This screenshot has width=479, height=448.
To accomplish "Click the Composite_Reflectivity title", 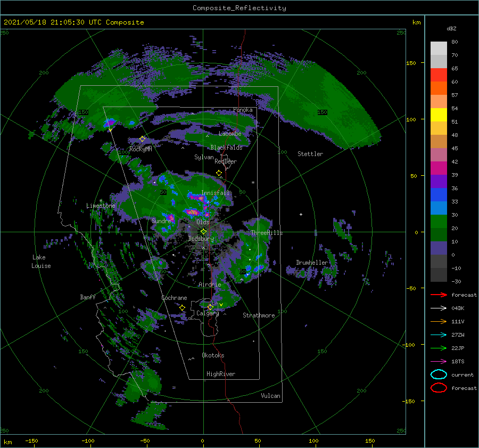I will click(239, 8).
